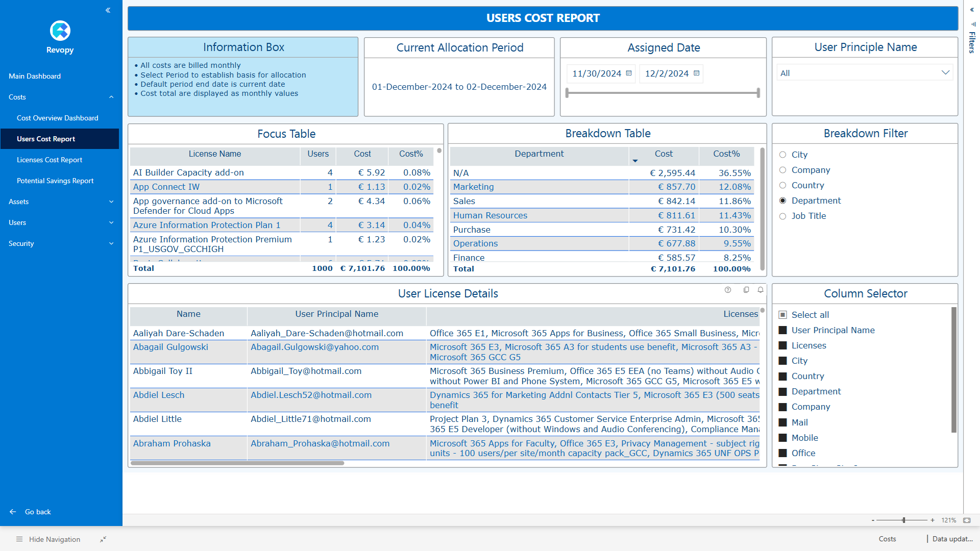Viewport: 980px width, 551px height.
Task: Collapse the navigation pane with double-chevron icon
Action: pyautogui.click(x=108, y=10)
